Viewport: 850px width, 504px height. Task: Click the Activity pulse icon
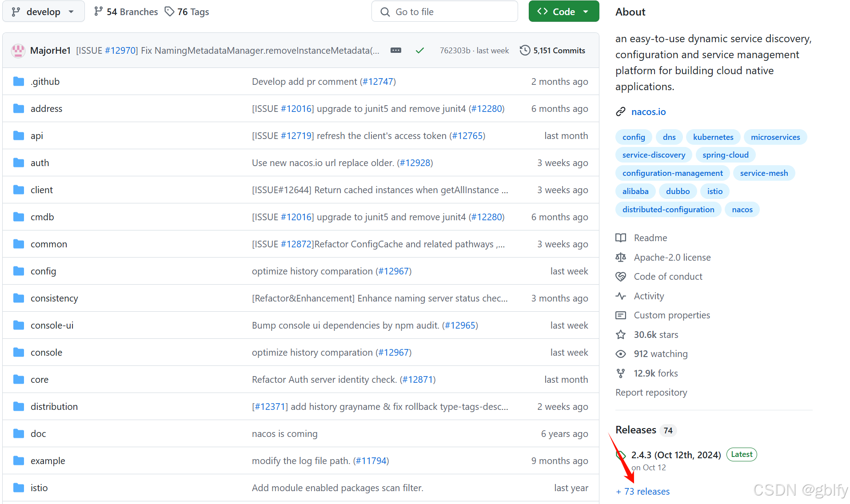(x=621, y=296)
